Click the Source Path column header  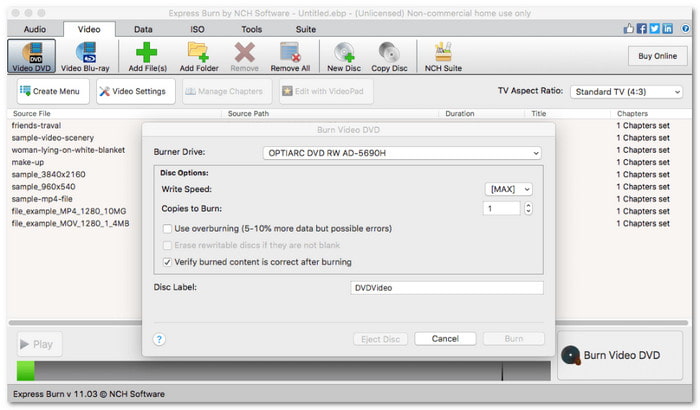coord(330,114)
